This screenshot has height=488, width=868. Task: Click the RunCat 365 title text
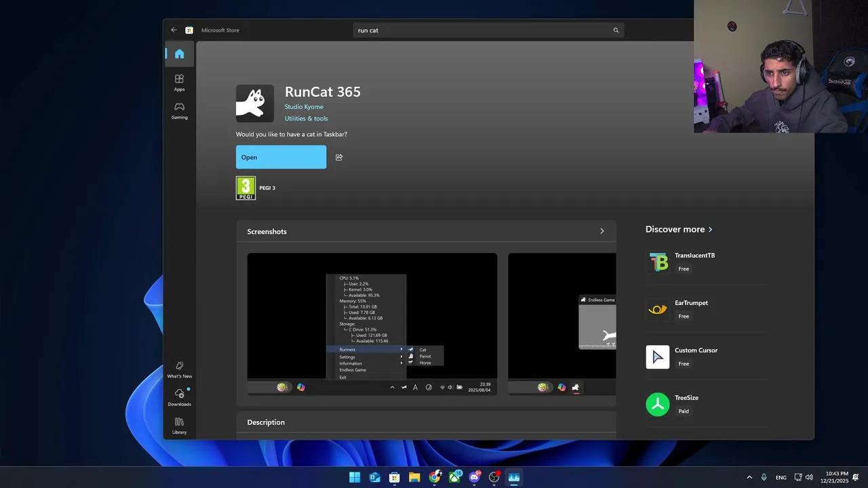(x=322, y=92)
